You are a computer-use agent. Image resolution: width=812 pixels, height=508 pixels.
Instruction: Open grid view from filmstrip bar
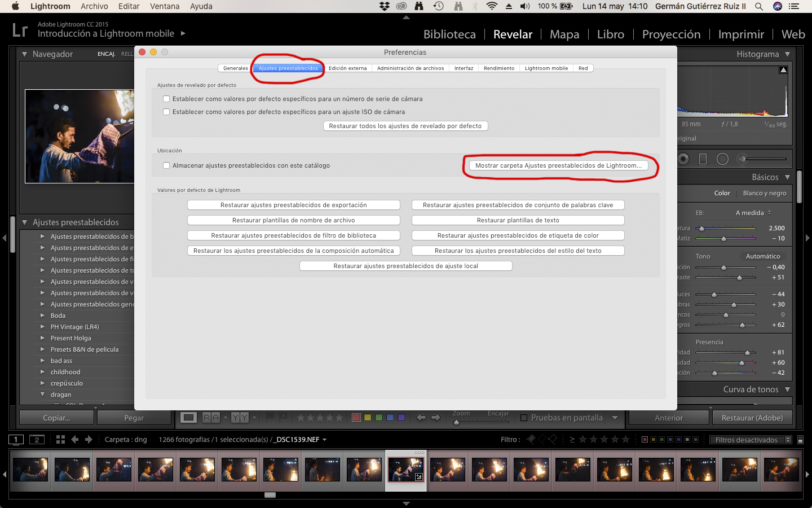60,440
